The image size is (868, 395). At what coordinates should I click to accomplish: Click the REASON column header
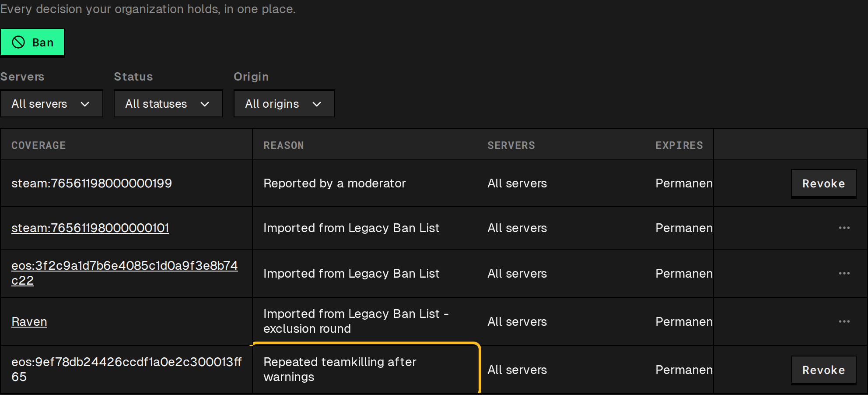click(x=283, y=145)
